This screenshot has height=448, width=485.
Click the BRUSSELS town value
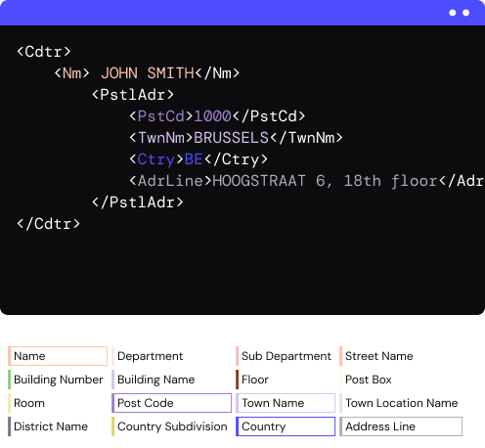[x=231, y=138]
